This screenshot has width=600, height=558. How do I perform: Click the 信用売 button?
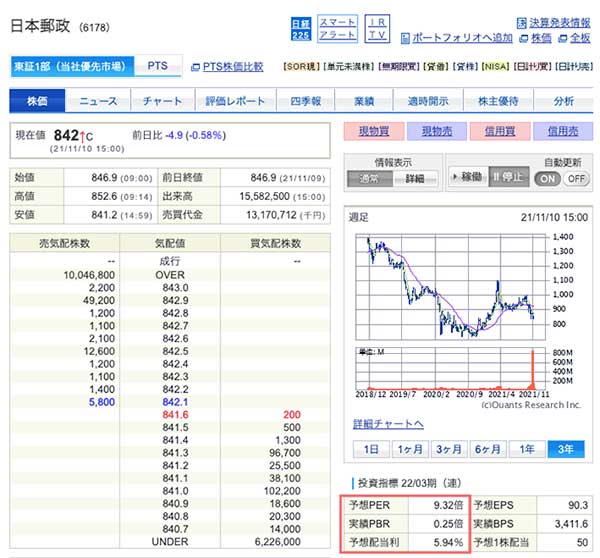click(x=555, y=131)
